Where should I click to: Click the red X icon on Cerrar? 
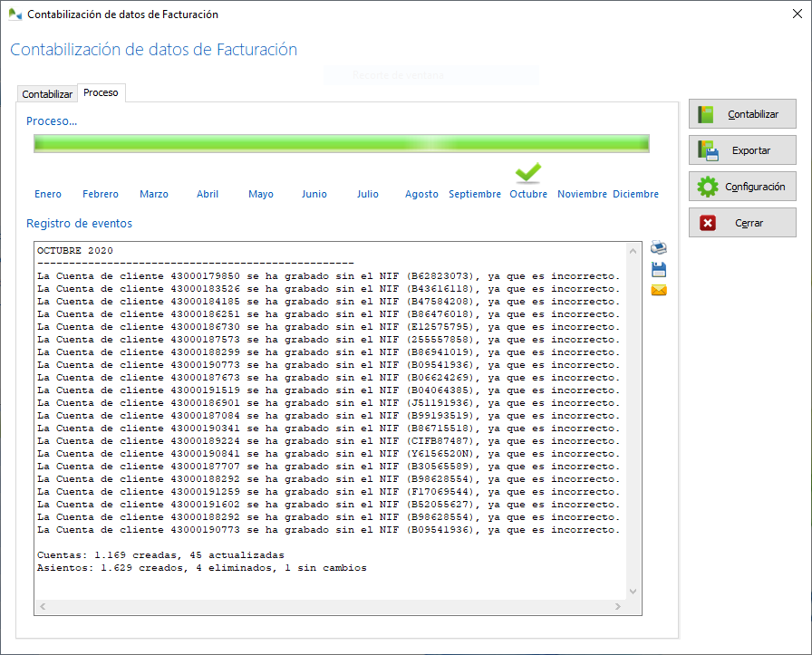click(x=709, y=222)
